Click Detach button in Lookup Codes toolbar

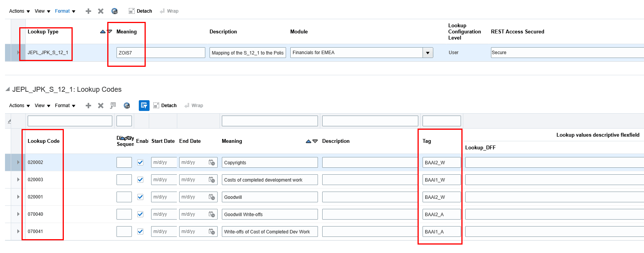165,106
